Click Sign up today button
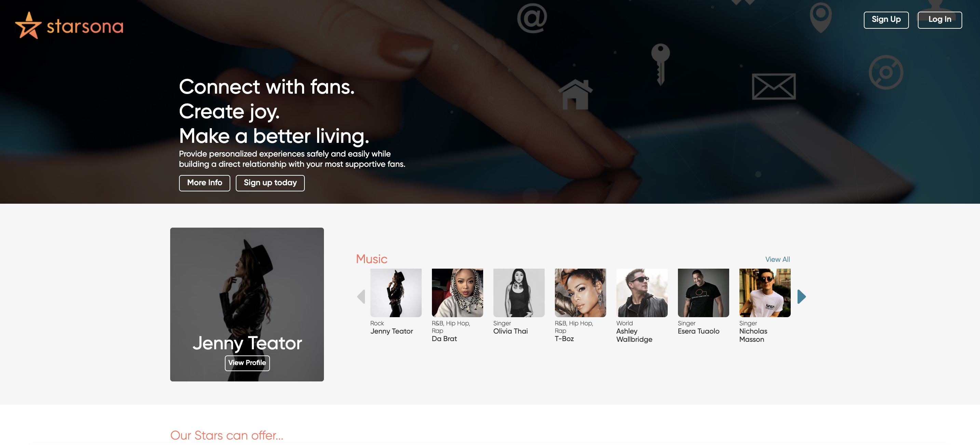980x445 pixels. tap(270, 183)
